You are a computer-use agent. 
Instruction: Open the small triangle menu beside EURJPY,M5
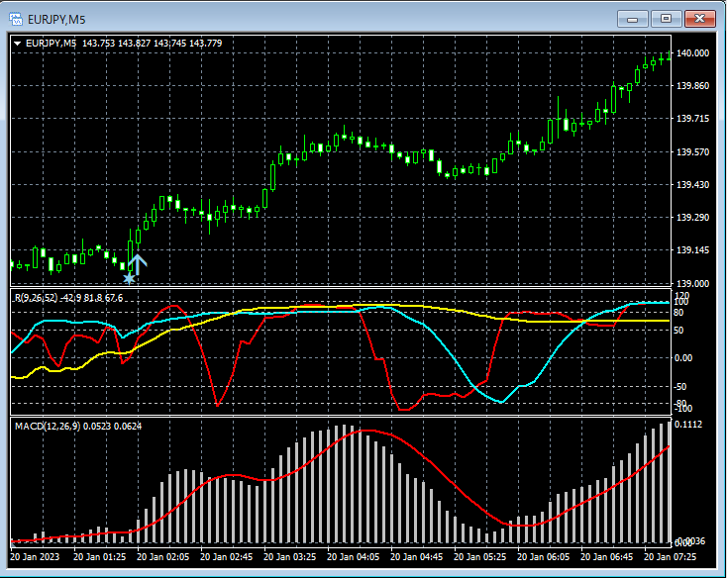(x=19, y=43)
